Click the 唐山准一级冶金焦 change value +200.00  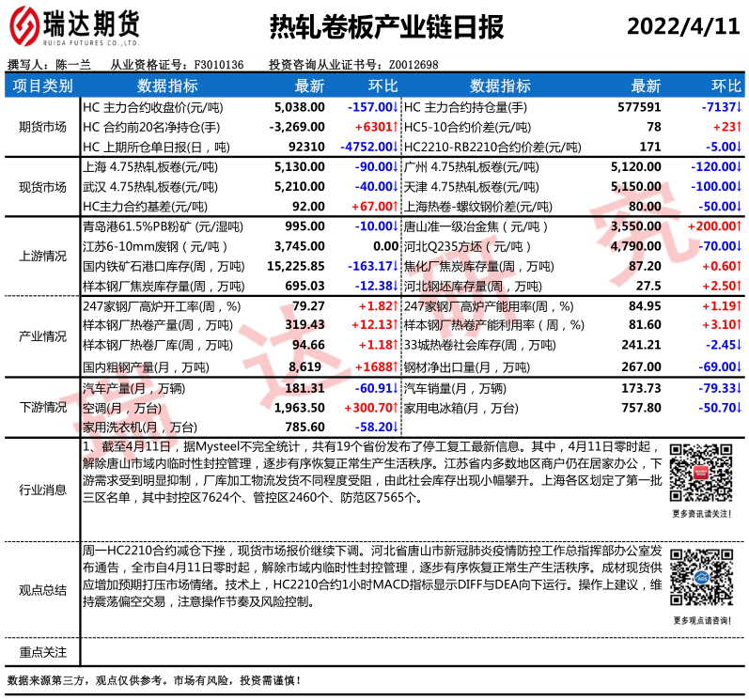tap(714, 226)
